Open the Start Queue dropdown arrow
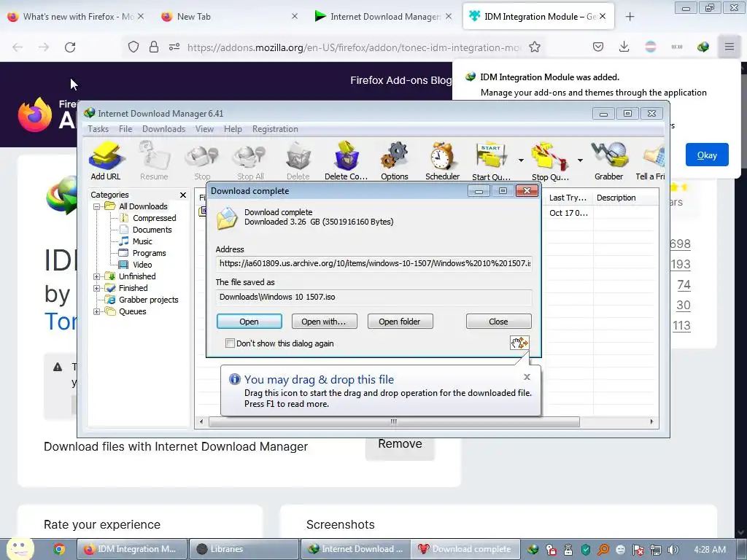The width and height of the screenshot is (747, 560). (521, 160)
